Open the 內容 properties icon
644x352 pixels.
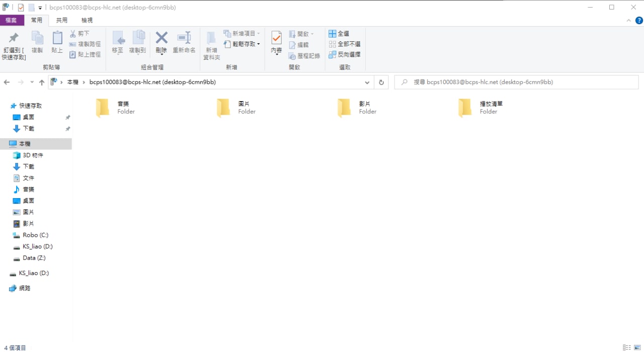pos(276,38)
